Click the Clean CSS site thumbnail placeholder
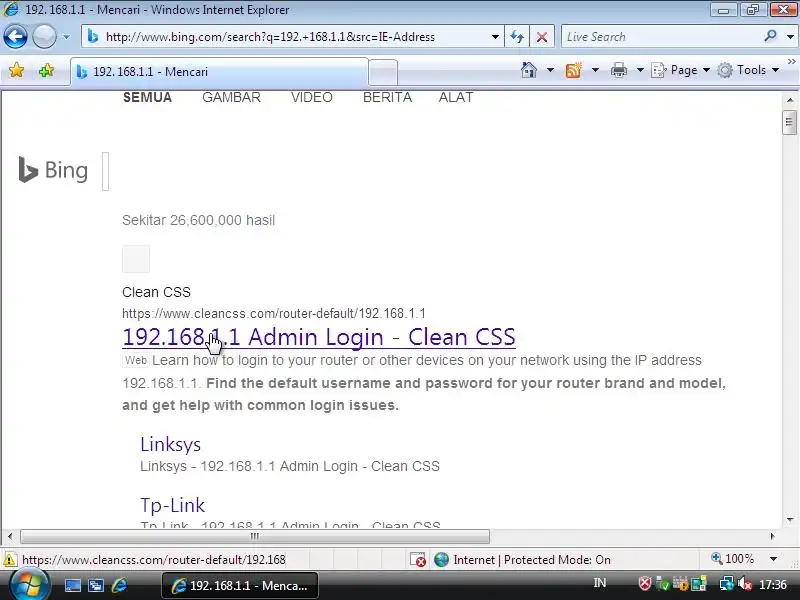The height and width of the screenshot is (600, 800). point(136,259)
